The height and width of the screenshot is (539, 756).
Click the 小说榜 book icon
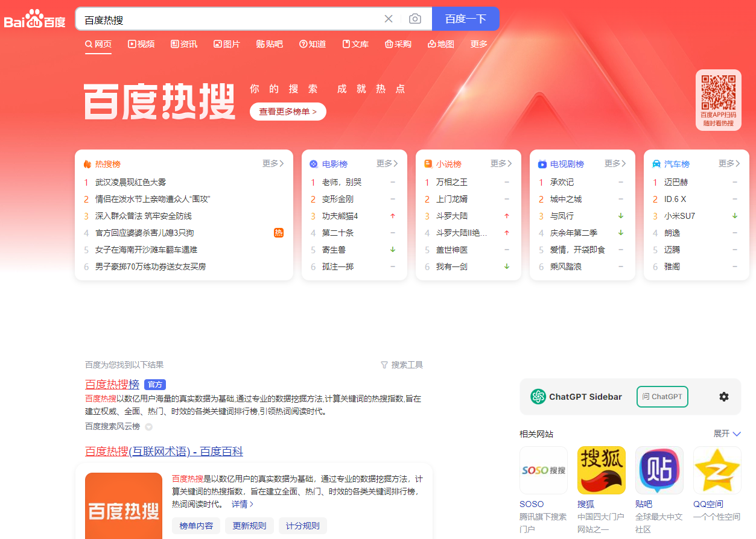tap(428, 164)
